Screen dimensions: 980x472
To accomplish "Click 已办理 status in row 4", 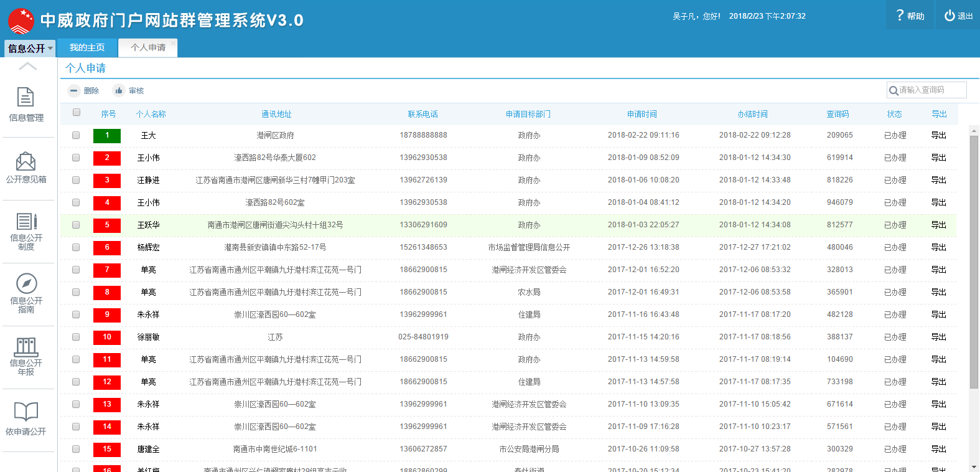I will (x=895, y=202).
